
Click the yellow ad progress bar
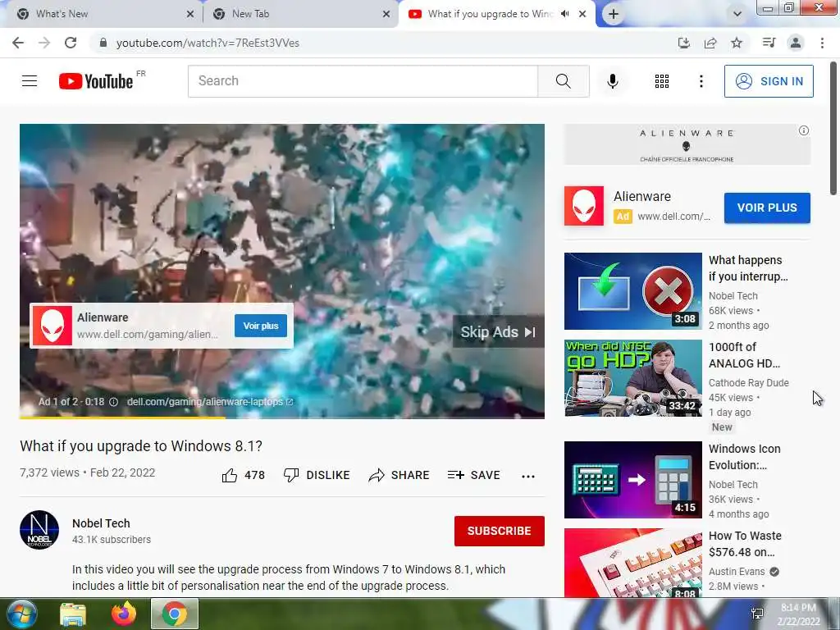122,418
